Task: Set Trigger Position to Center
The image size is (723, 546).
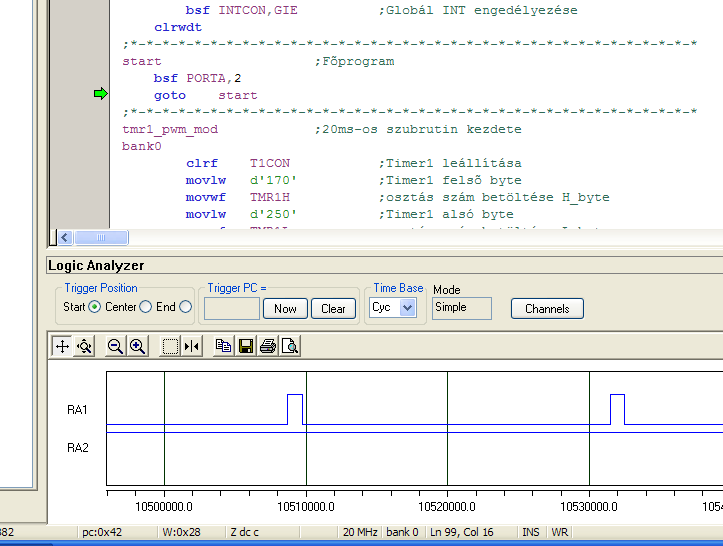Action: tap(145, 307)
